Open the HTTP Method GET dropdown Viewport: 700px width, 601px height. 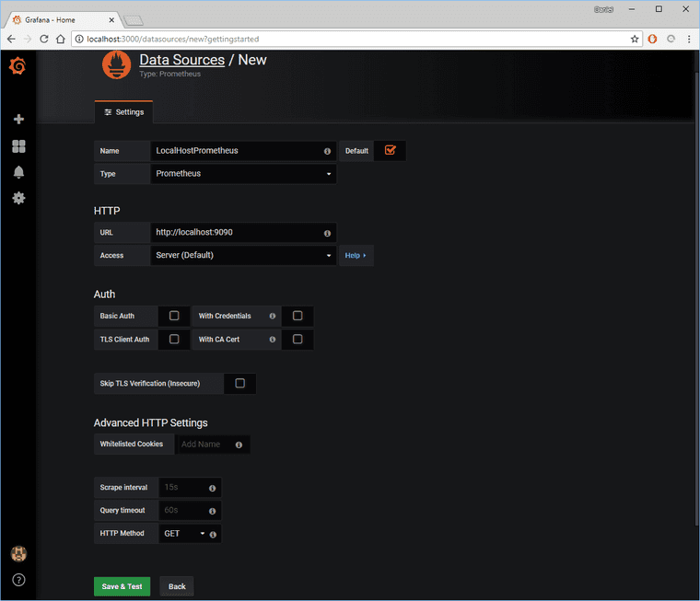point(184,534)
